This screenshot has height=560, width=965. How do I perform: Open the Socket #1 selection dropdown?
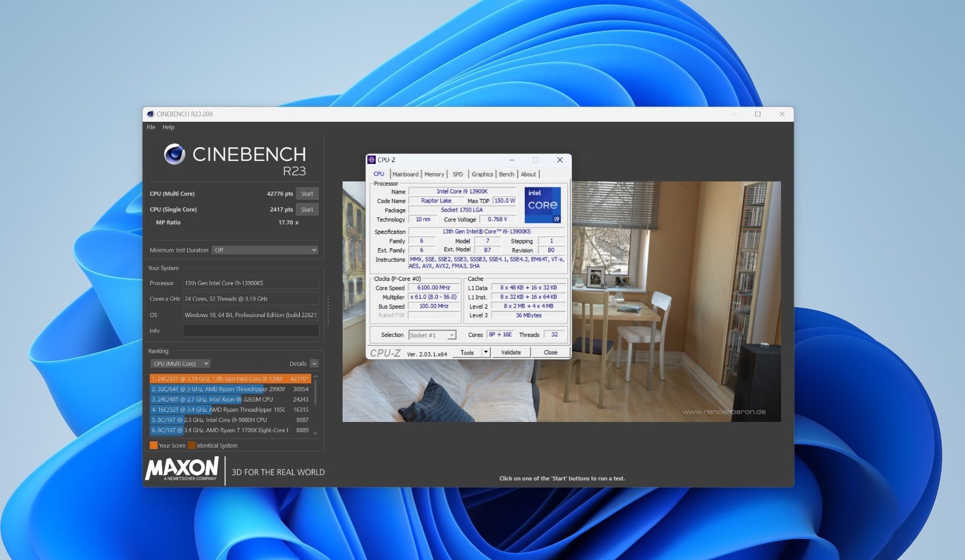point(432,335)
